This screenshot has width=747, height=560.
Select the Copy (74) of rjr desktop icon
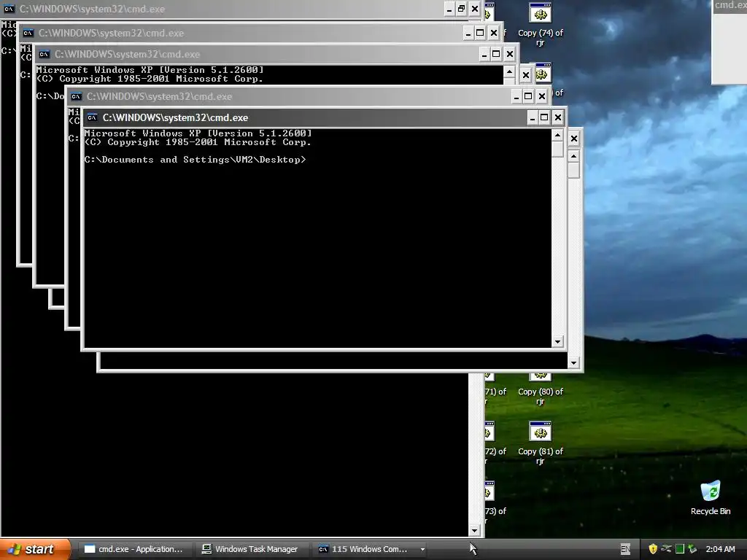[541, 24]
